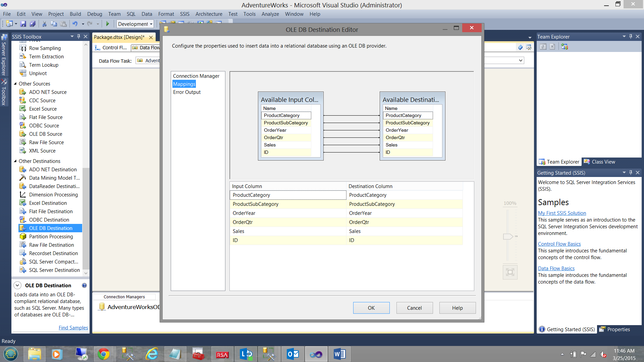The height and width of the screenshot is (362, 644).
Task: Click the help icon beside OLE DB Destination
Action: 84,286
